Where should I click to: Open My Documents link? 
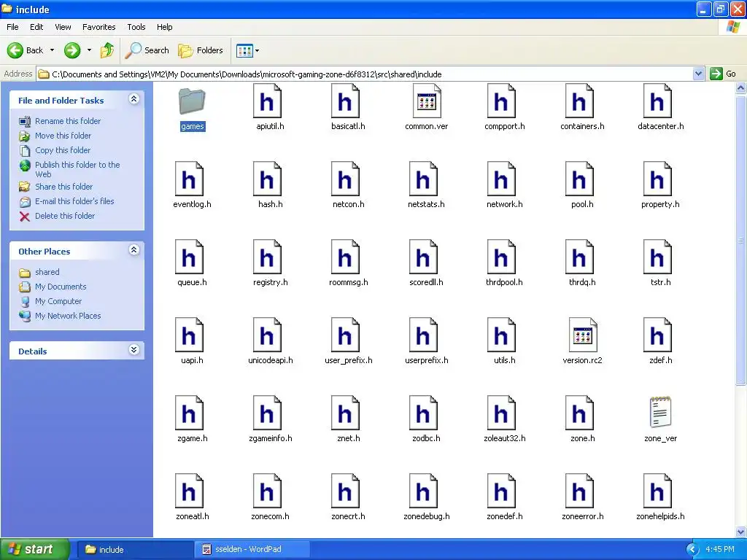[x=61, y=287]
